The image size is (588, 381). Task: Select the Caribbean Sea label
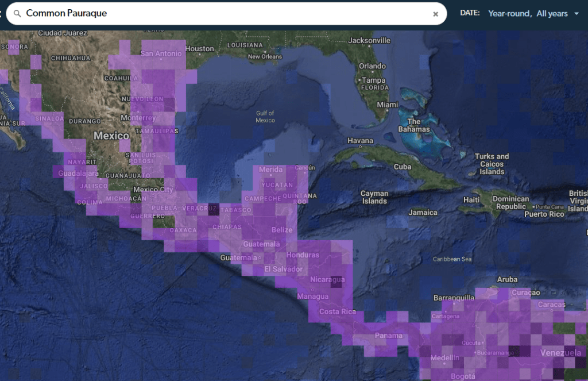pyautogui.click(x=452, y=259)
